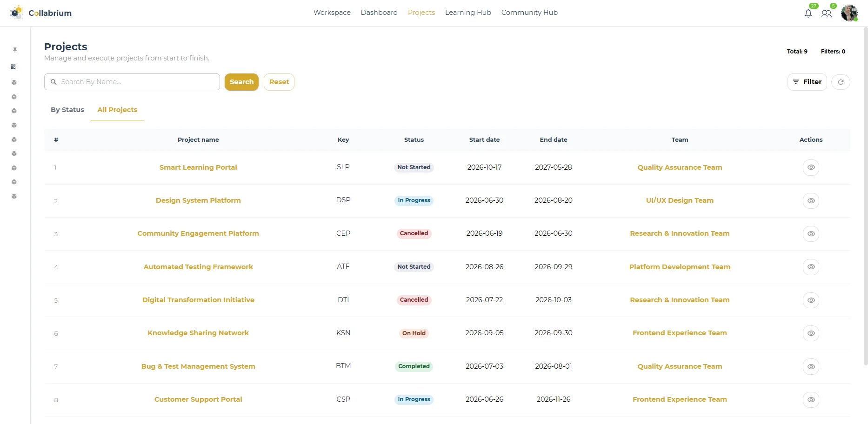Open the user profile avatar
This screenshot has width=868, height=424.
tap(849, 13)
